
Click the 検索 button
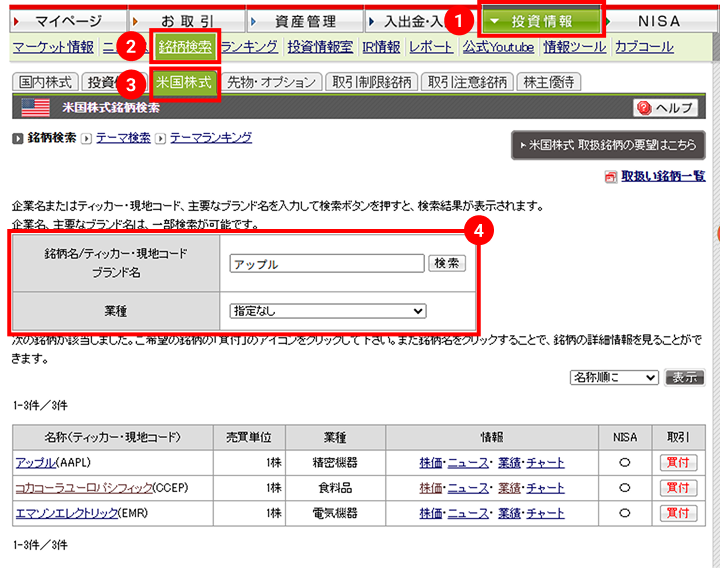[x=447, y=263]
